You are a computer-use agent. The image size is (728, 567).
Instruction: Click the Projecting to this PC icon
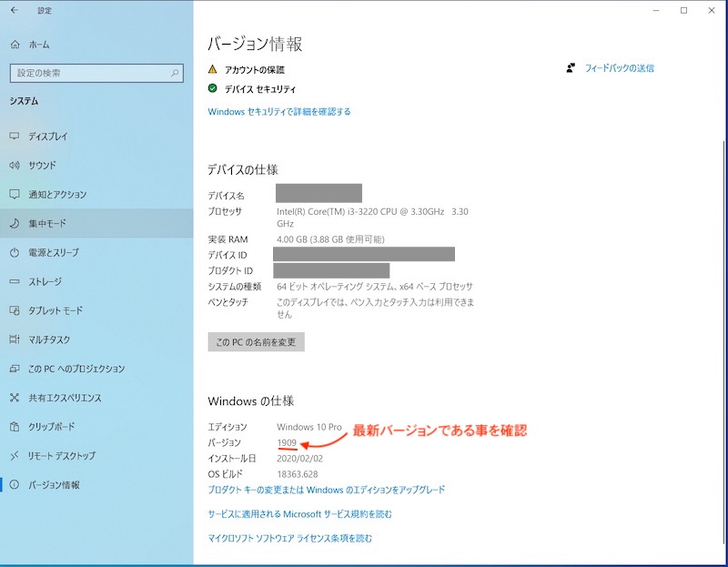pyautogui.click(x=15, y=369)
